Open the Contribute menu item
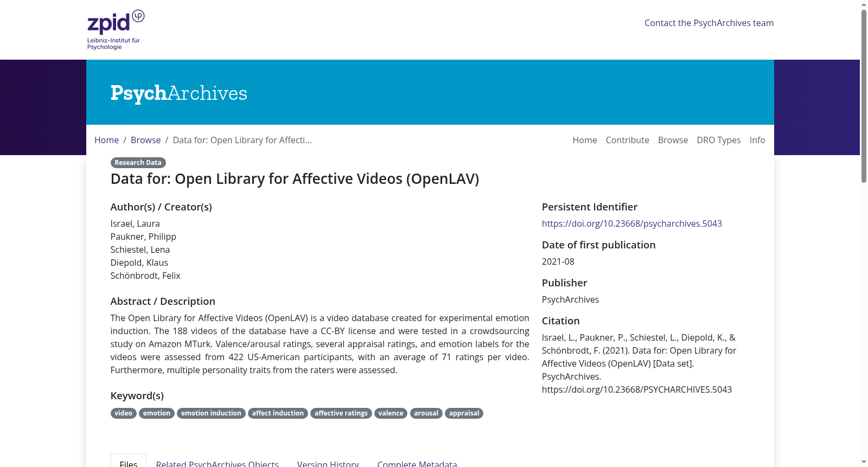This screenshot has height=467, width=868. pos(628,140)
